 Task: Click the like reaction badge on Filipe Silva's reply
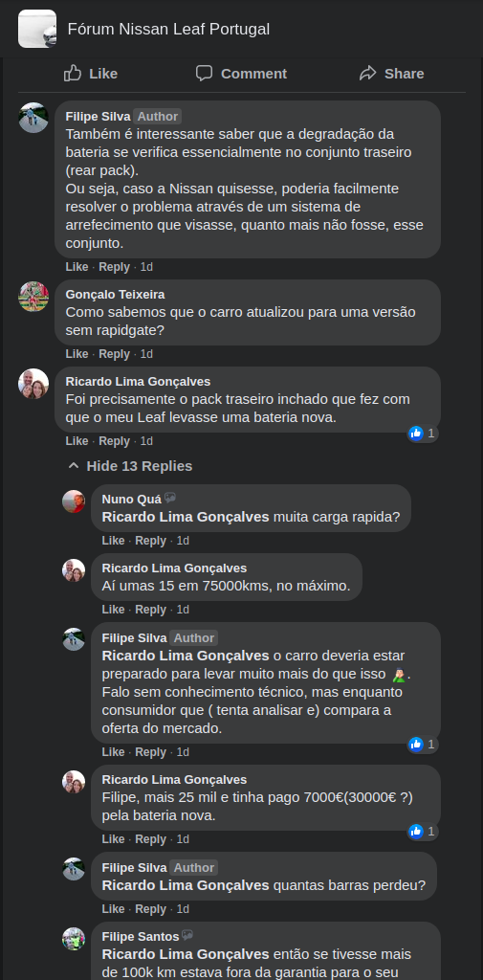tap(423, 745)
